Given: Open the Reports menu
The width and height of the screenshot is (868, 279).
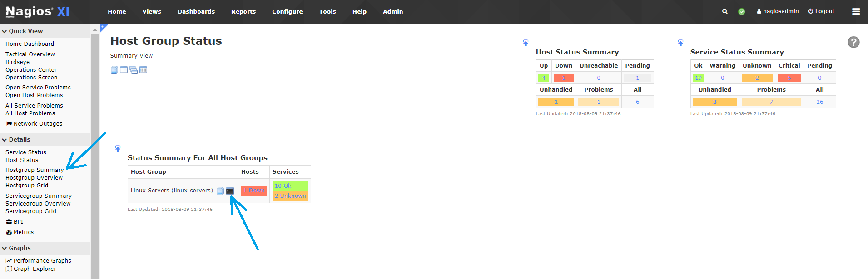Looking at the screenshot, I should click(x=243, y=11).
